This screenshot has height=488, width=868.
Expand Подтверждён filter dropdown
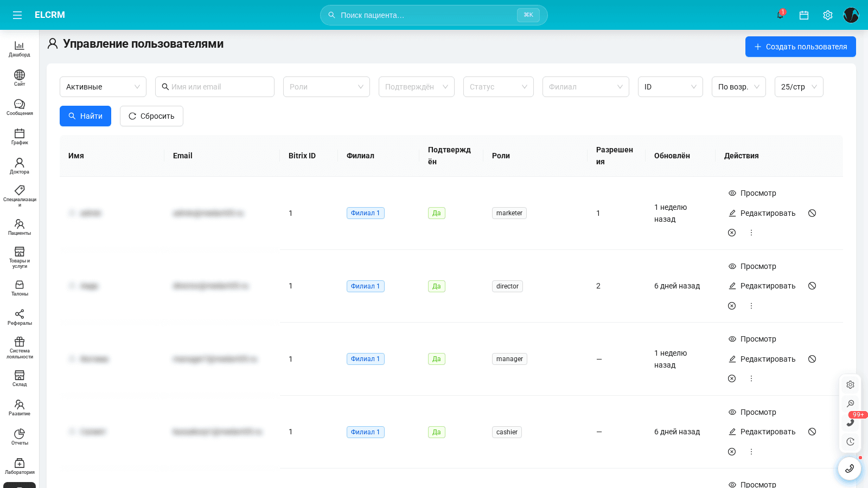pos(417,87)
